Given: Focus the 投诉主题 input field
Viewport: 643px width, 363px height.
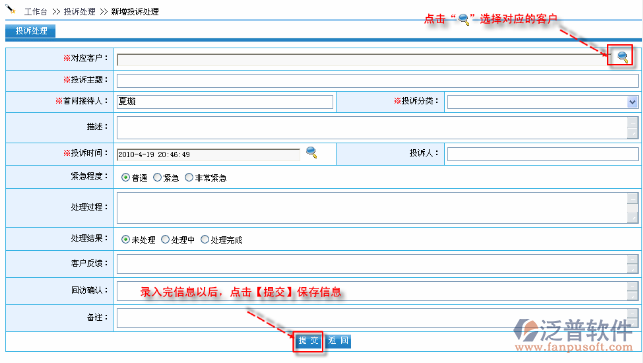Looking at the screenshot, I should pos(378,80).
